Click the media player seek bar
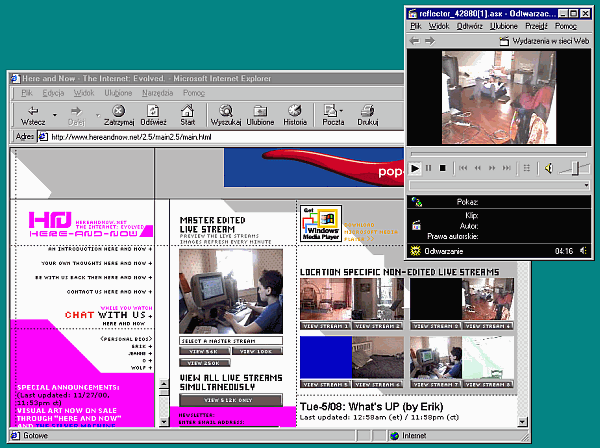This screenshot has width=600, height=448. (498, 154)
